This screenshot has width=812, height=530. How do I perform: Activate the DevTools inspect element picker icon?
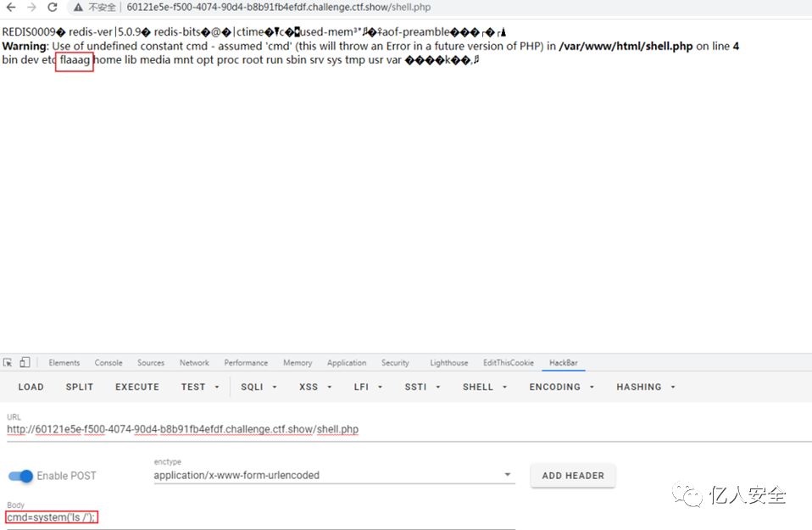(8, 363)
